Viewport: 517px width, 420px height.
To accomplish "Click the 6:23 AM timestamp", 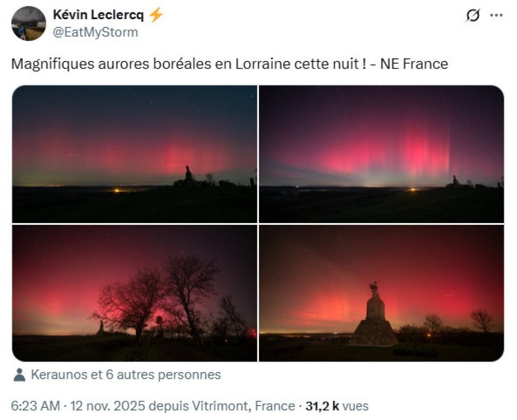I will pos(36,406).
